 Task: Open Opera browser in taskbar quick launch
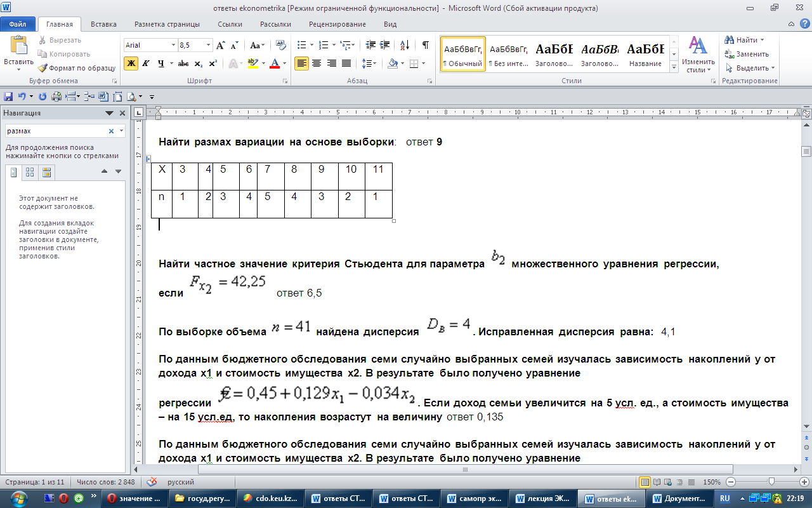pyautogui.click(x=64, y=498)
